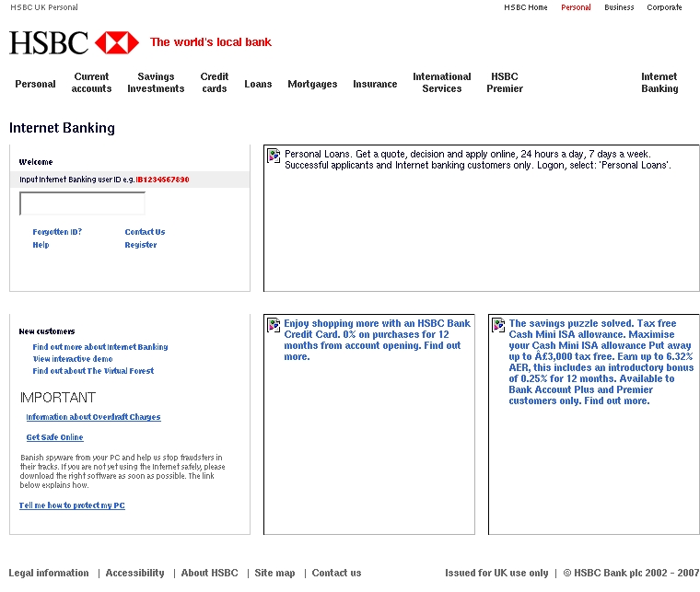Click the New customers heading
The height and width of the screenshot is (592, 700).
[x=47, y=331]
